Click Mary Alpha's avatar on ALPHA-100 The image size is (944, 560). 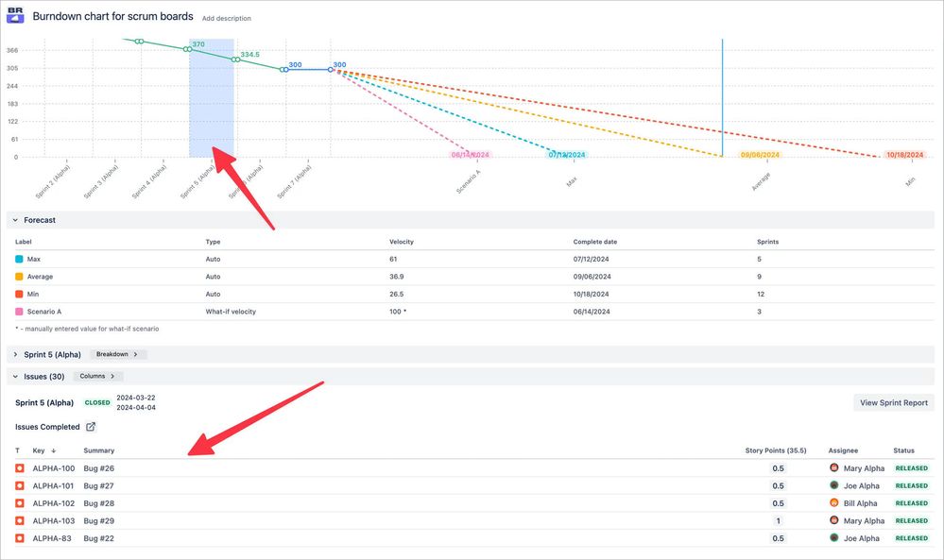coord(833,467)
